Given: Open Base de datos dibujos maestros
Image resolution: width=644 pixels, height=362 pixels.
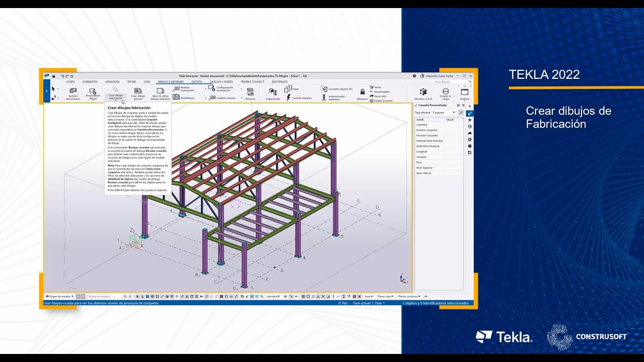Looking at the screenshot, I should click(x=160, y=93).
